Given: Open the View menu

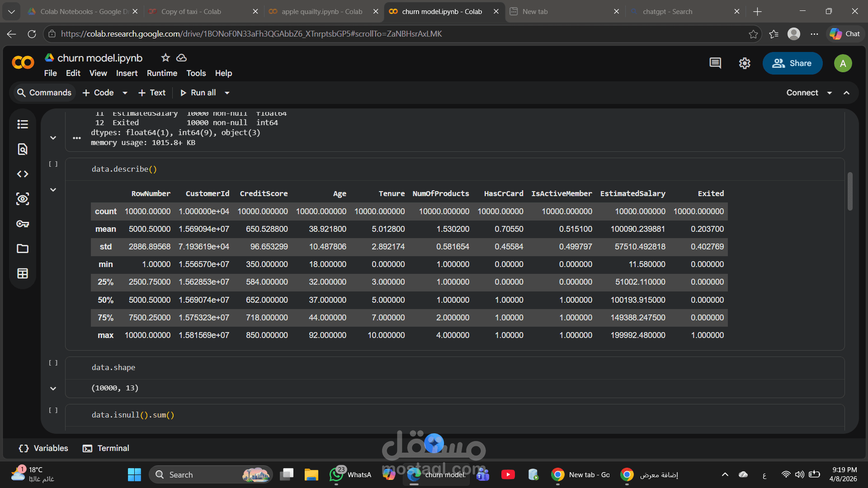Looking at the screenshot, I should click(x=98, y=73).
